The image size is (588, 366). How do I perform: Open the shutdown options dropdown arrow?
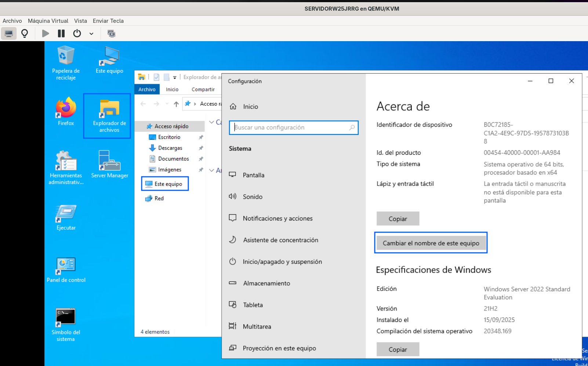[91, 34]
